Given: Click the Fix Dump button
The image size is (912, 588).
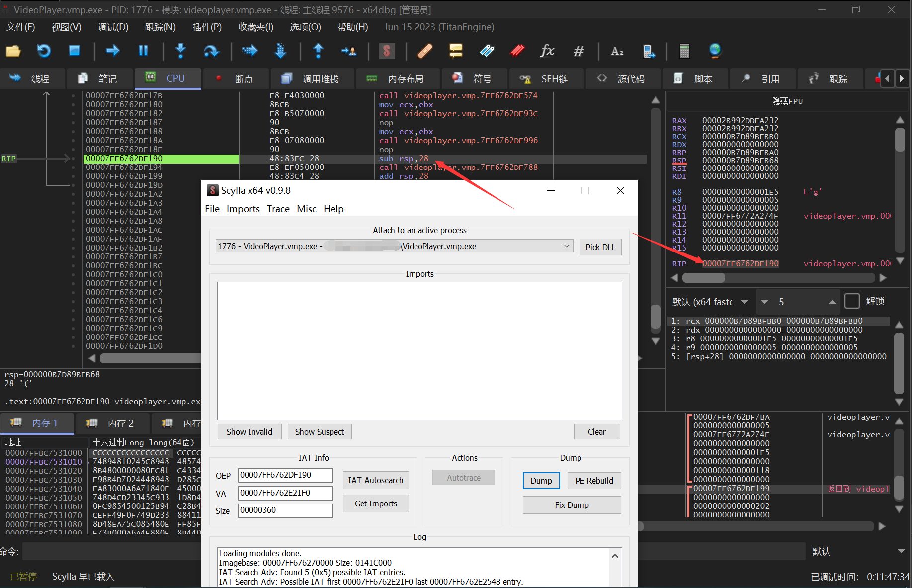Looking at the screenshot, I should [x=572, y=505].
